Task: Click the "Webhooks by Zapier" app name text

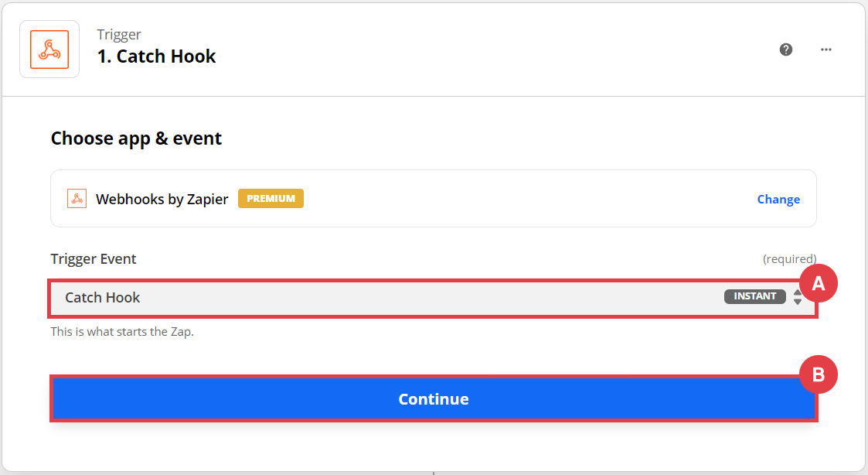Action: point(162,199)
